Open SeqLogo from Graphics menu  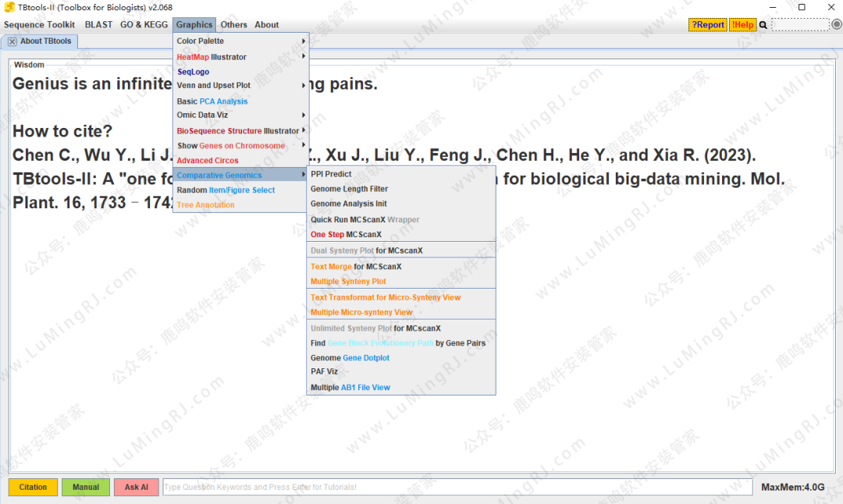(x=240, y=72)
